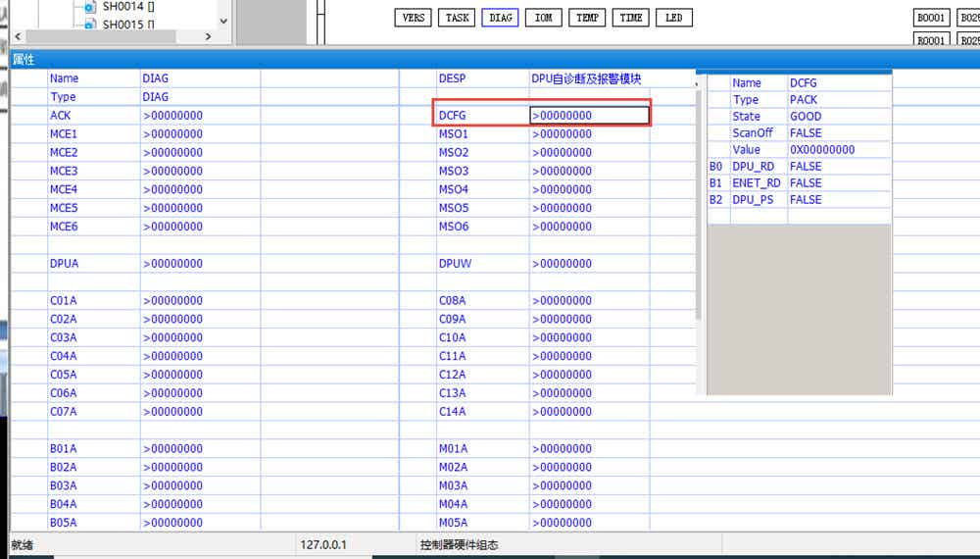Select the B02A parameter name

pos(63,467)
